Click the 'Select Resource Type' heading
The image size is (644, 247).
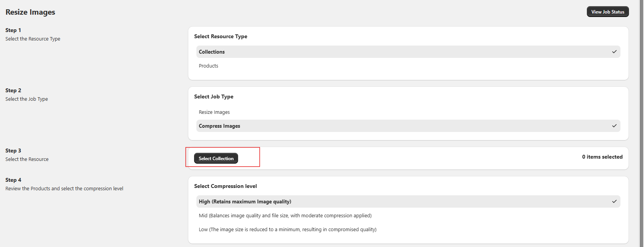pyautogui.click(x=221, y=36)
